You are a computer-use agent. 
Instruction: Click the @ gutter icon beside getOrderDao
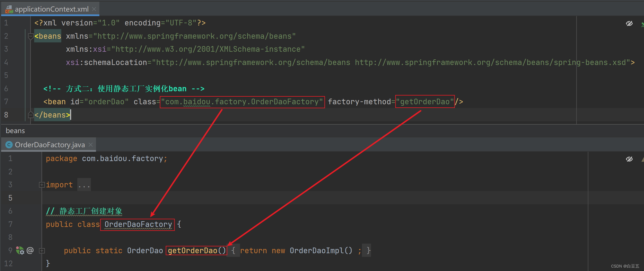click(30, 250)
